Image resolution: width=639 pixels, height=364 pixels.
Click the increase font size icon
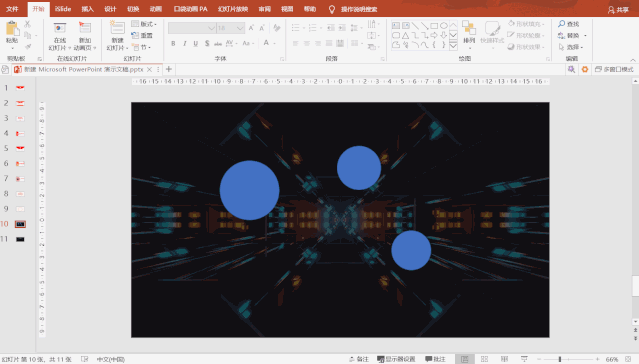tap(251, 28)
